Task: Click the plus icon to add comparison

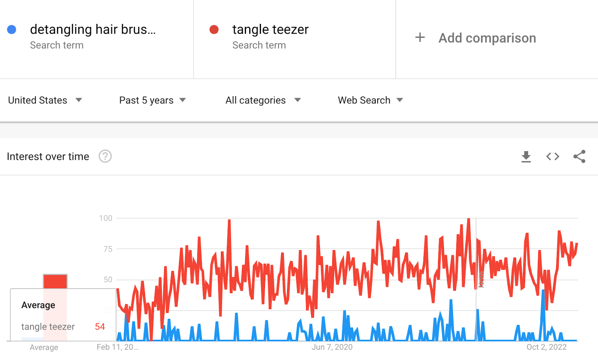Action: pos(419,37)
